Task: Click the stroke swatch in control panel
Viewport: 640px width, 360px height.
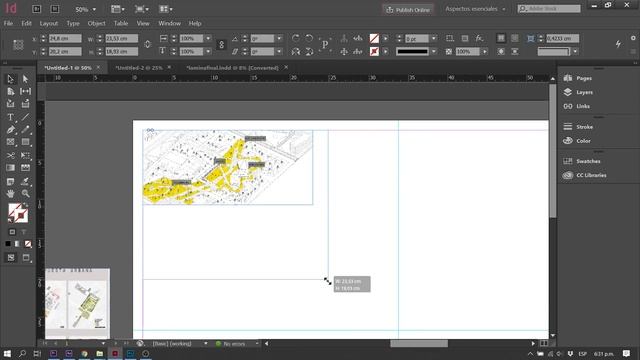Action: (374, 51)
